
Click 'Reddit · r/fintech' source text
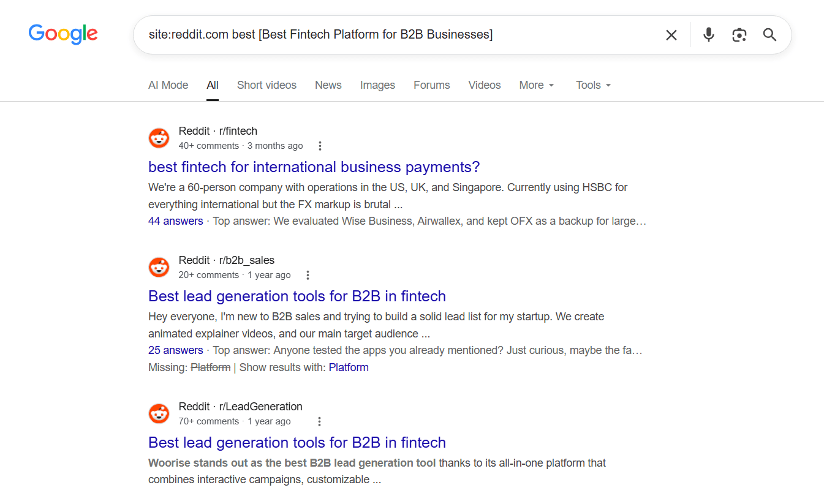[x=218, y=131]
